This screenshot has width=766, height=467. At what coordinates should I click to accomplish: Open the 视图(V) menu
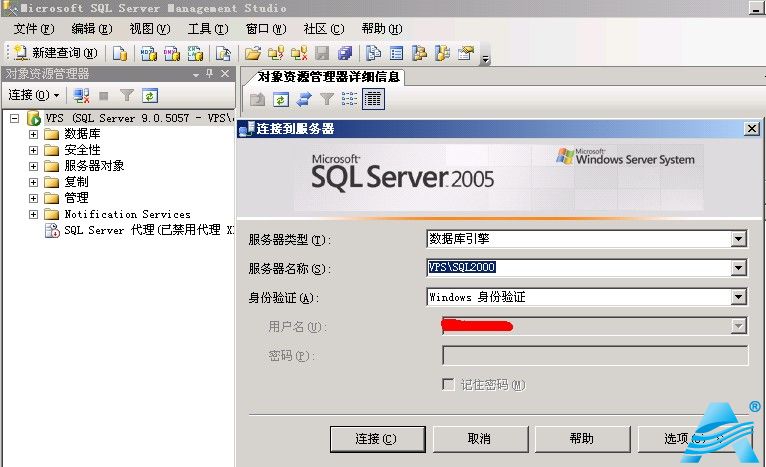[150, 29]
